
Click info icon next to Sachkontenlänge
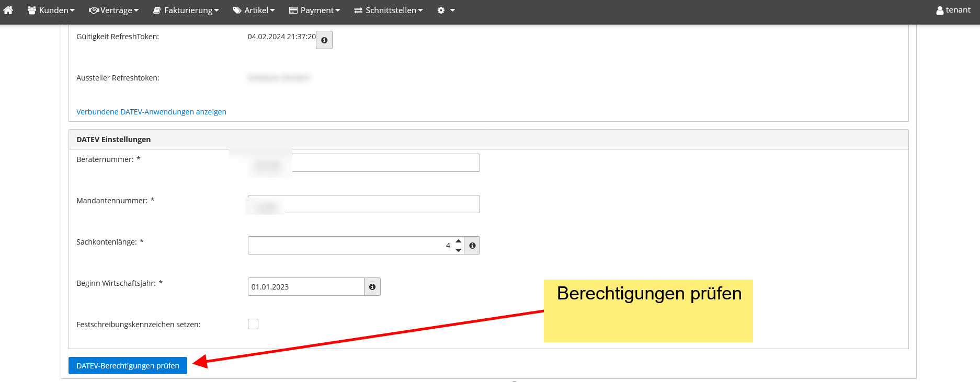pyautogui.click(x=472, y=246)
